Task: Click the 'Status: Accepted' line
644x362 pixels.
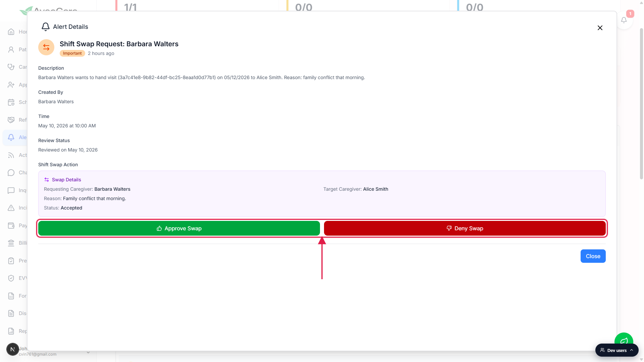Action: coord(63,208)
